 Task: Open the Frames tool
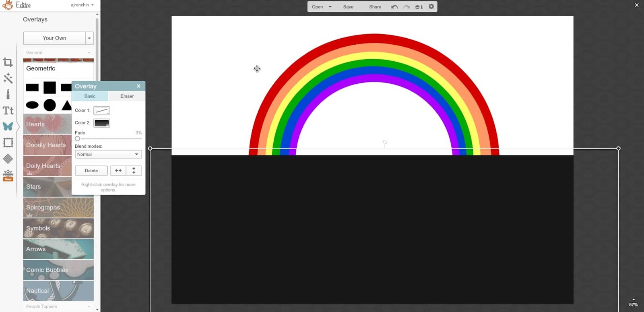click(8, 143)
